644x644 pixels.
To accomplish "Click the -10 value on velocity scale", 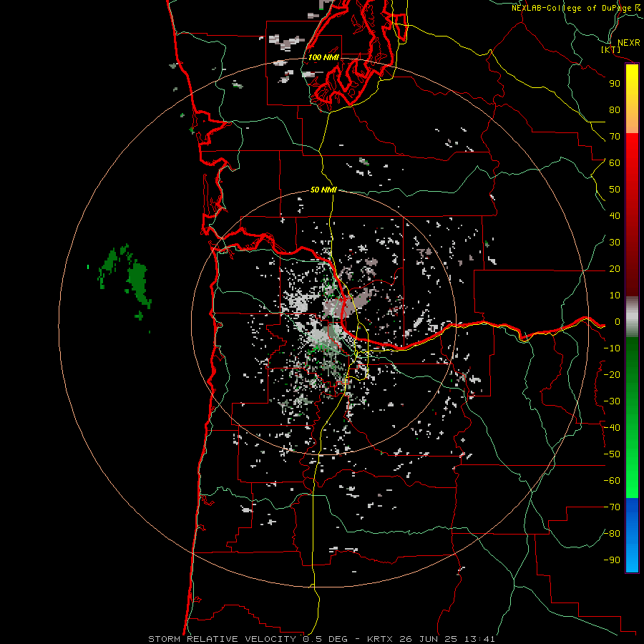I will coord(612,348).
